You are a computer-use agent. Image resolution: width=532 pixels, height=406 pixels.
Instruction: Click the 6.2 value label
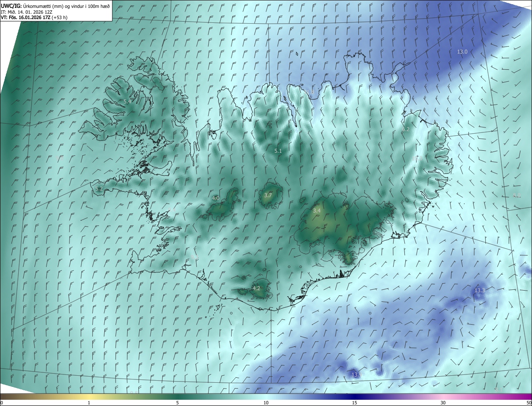coord(406,130)
